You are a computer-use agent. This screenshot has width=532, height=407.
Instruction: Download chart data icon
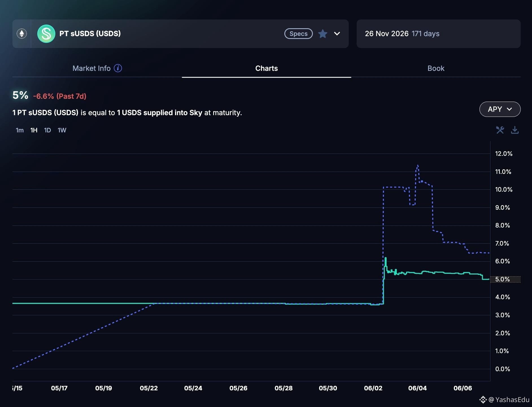pyautogui.click(x=515, y=130)
